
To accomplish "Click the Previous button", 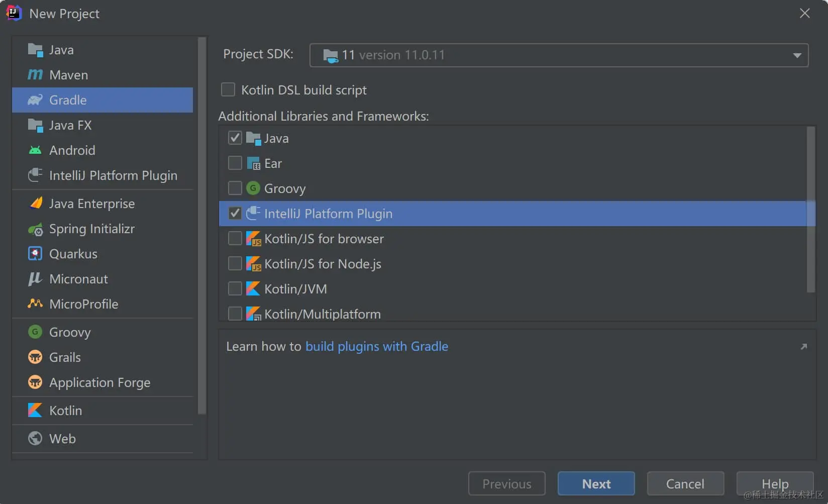I will (x=507, y=483).
